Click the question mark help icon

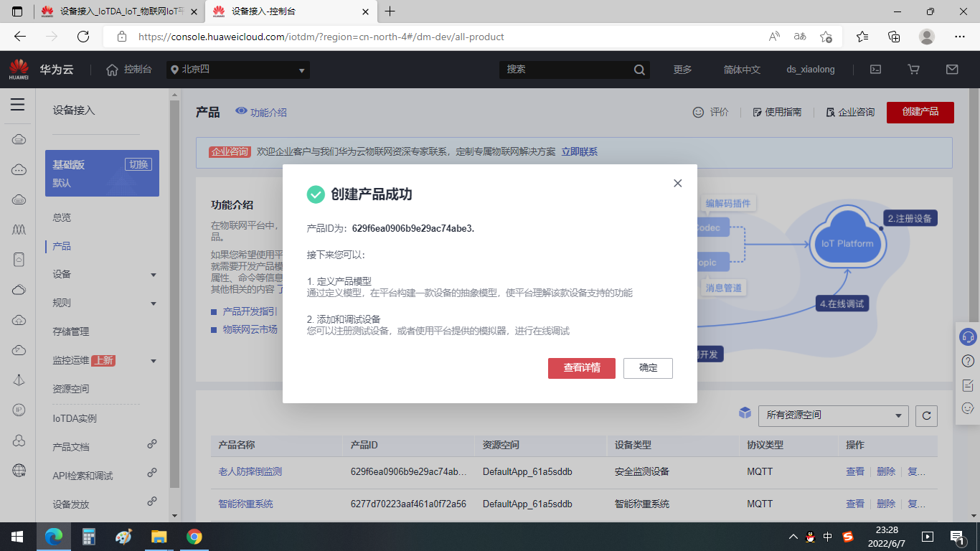point(968,361)
